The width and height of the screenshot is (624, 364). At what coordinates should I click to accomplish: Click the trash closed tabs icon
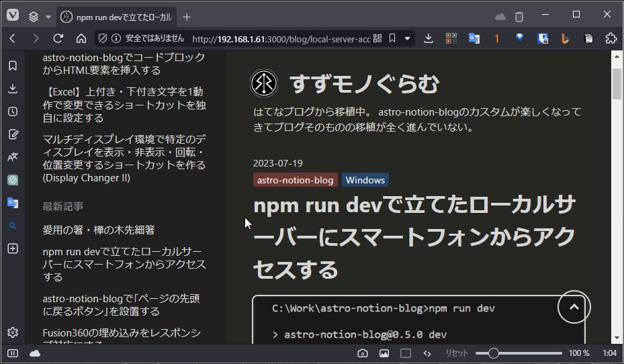tap(519, 17)
